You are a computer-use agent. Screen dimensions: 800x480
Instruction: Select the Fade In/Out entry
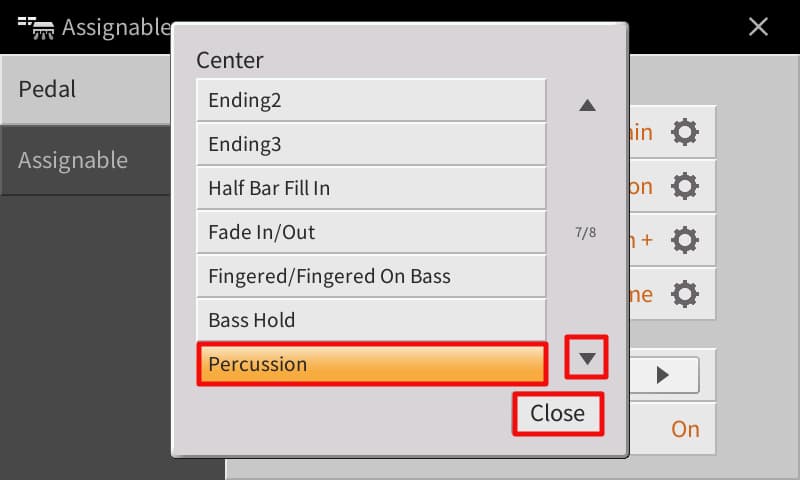coord(372,232)
